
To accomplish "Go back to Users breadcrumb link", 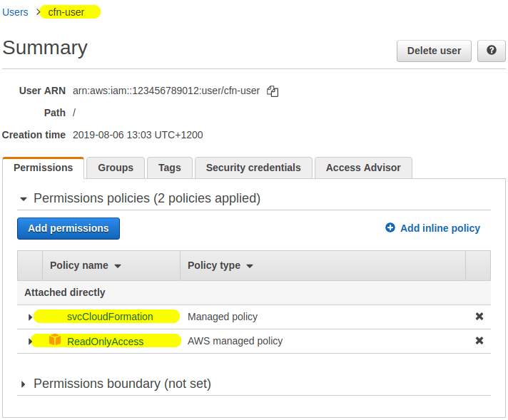I will (15, 12).
